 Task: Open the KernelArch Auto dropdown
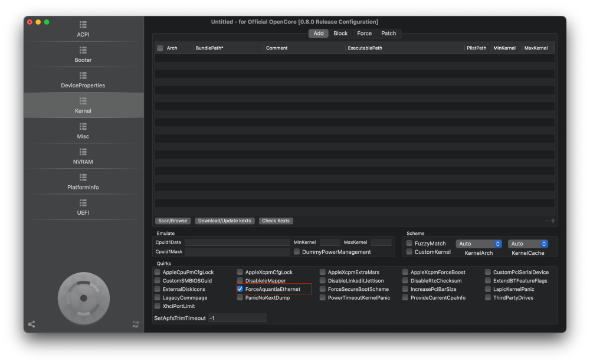(x=478, y=244)
